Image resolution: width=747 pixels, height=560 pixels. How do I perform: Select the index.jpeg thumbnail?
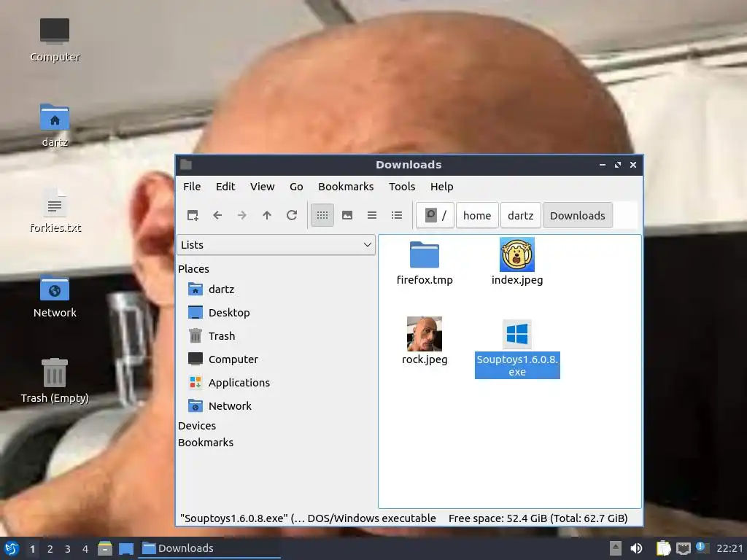click(x=517, y=254)
